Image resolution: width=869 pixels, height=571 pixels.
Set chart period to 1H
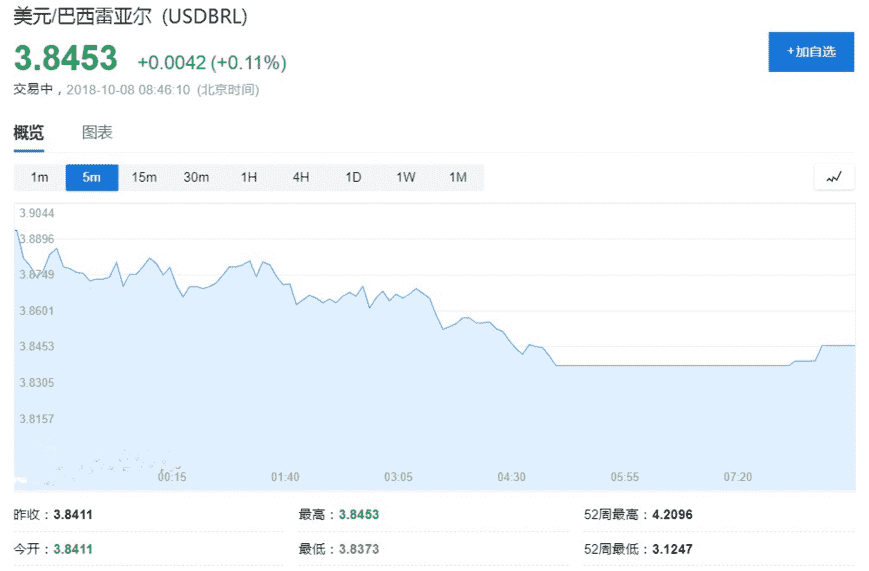[x=249, y=178]
